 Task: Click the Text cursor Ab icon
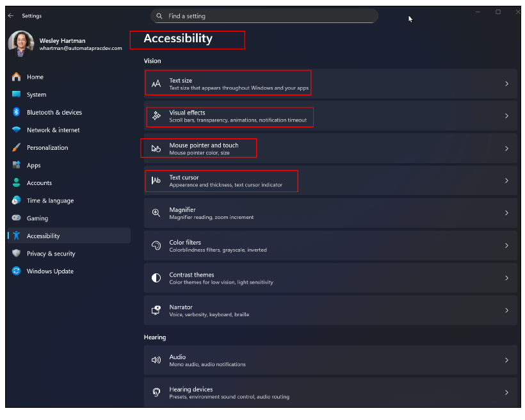point(156,181)
